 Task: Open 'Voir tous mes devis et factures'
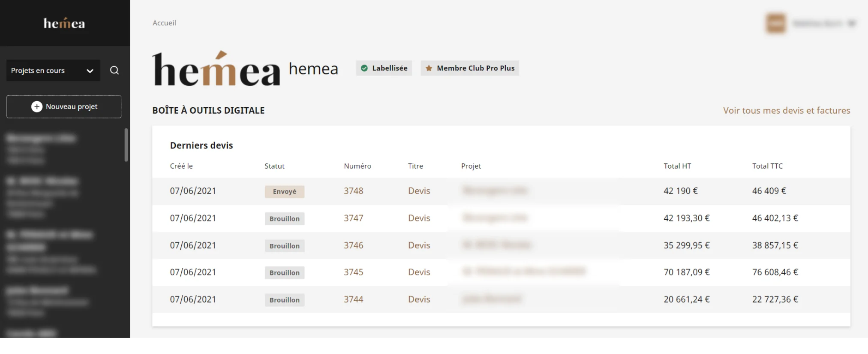pyautogui.click(x=787, y=110)
